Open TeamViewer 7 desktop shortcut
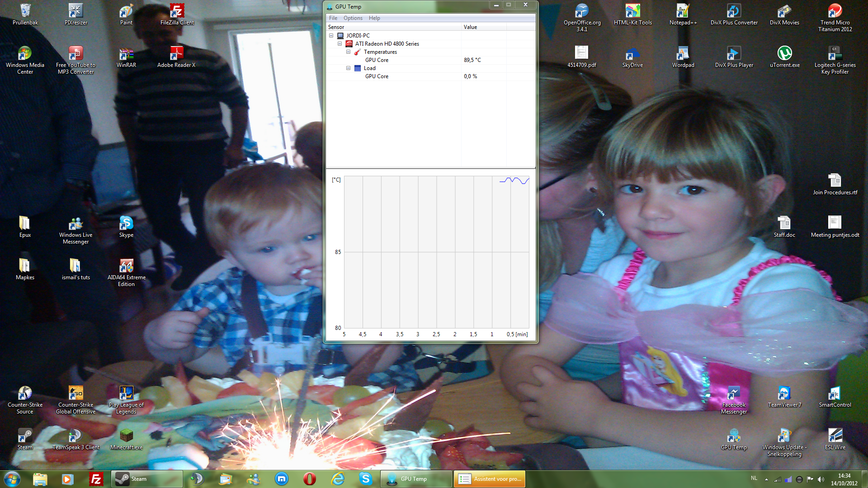 784,396
